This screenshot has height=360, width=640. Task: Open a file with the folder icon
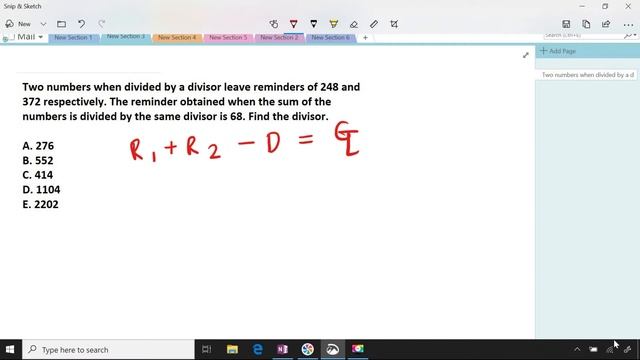pos(61,24)
